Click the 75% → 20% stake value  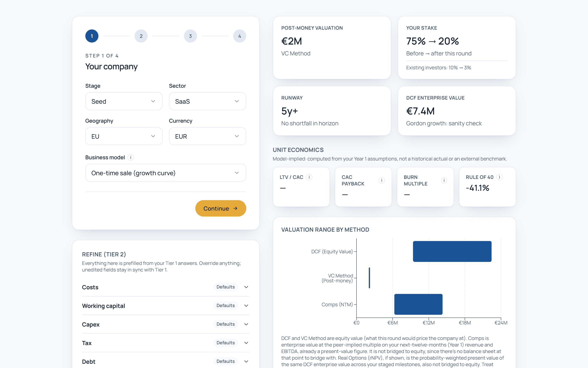click(432, 41)
